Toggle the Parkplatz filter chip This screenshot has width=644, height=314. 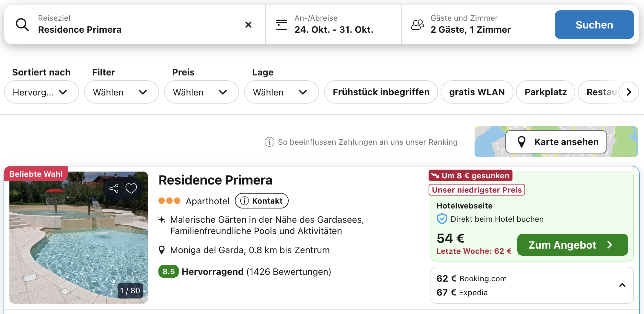(546, 92)
